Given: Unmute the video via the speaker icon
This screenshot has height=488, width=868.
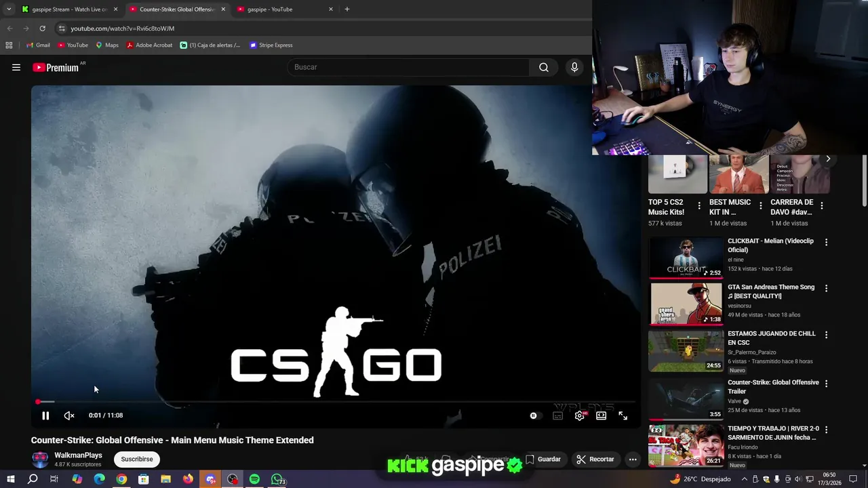Looking at the screenshot, I should 69,415.
